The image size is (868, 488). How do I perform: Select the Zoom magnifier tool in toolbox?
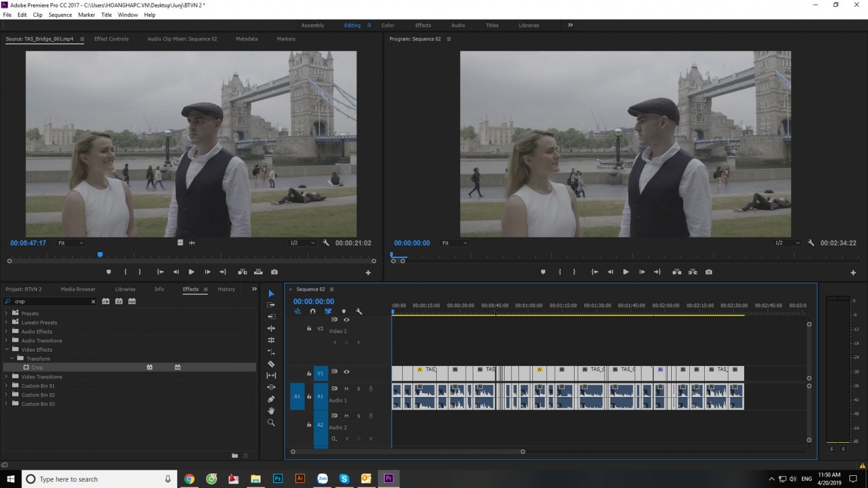point(271,423)
